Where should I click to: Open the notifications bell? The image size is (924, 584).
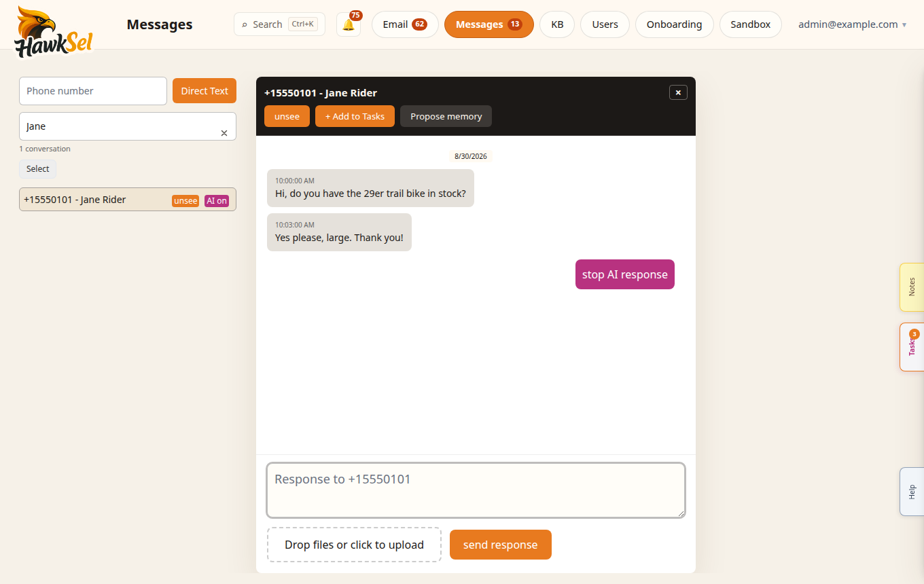pyautogui.click(x=349, y=24)
